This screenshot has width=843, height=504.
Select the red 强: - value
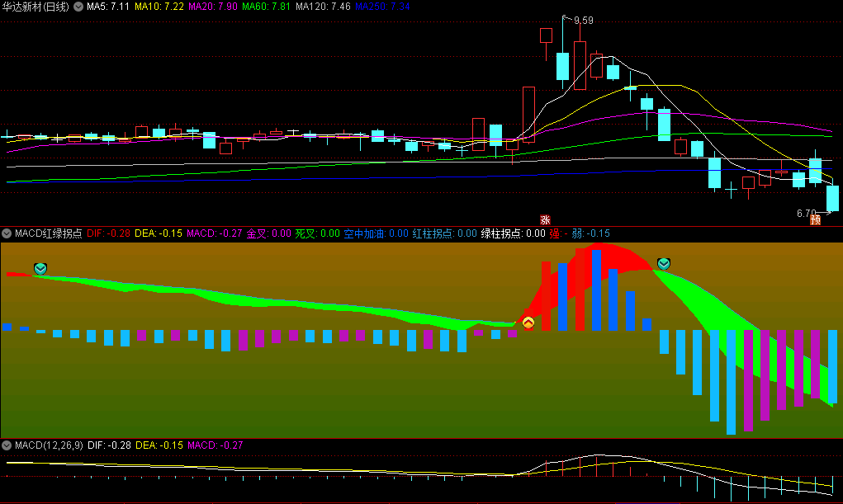pyautogui.click(x=559, y=233)
